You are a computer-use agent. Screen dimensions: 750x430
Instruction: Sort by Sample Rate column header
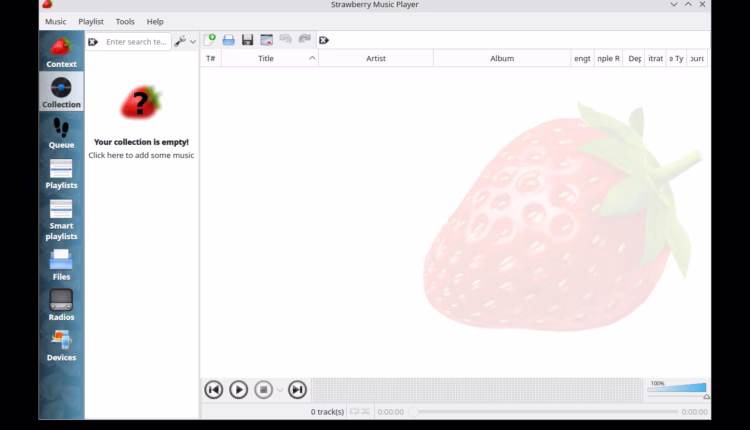(608, 58)
